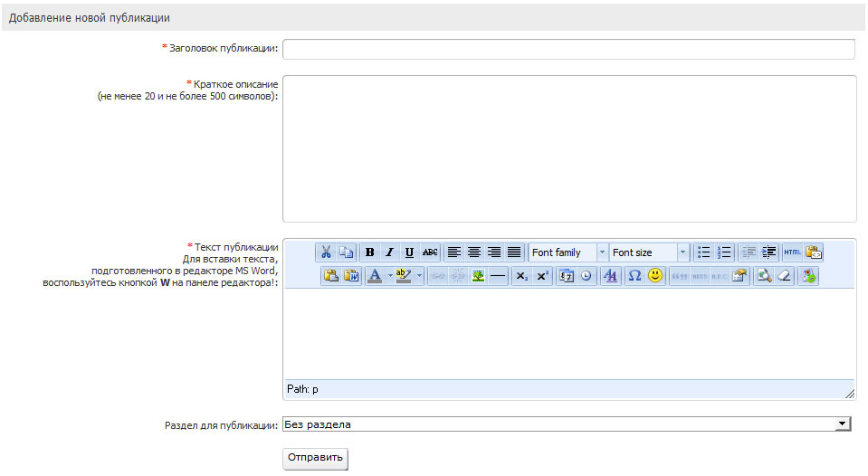The image size is (868, 476).
Task: Apply the text color A button
Action: (x=375, y=276)
